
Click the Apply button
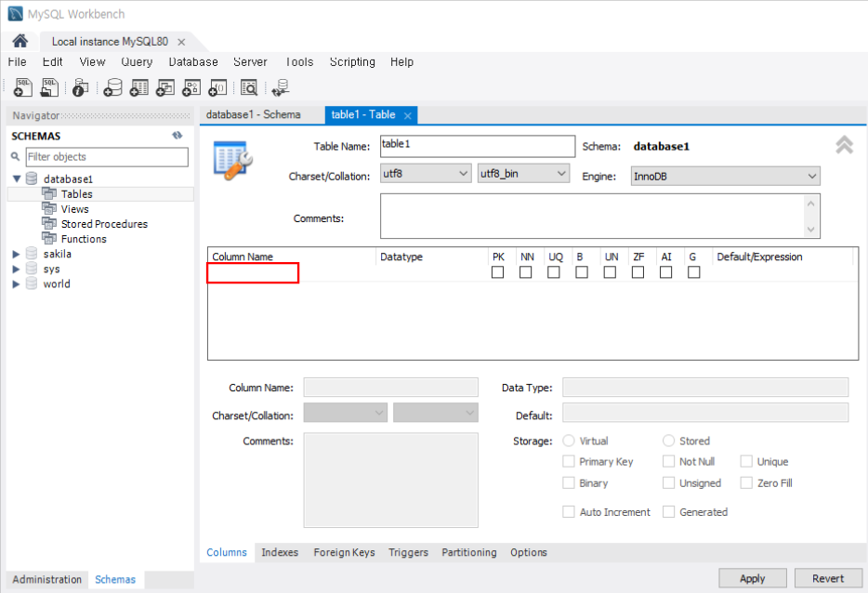[x=752, y=577]
